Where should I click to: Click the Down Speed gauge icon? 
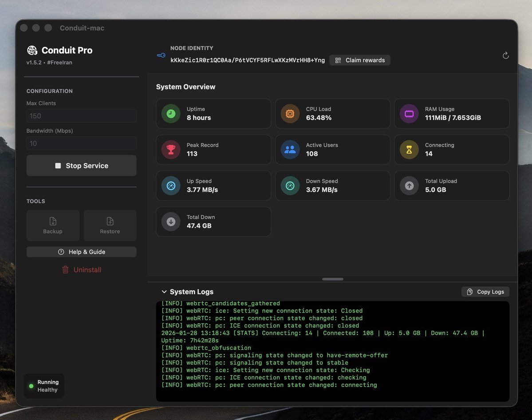[290, 186]
